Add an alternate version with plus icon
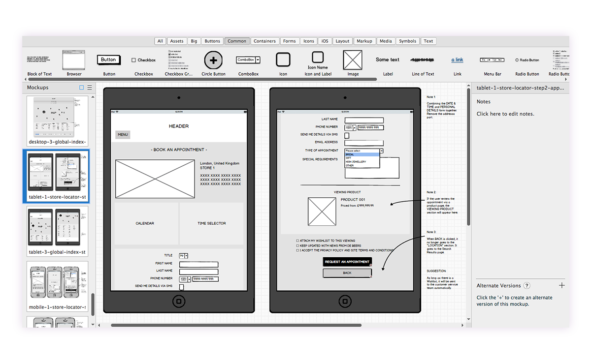The image size is (591, 364). click(562, 285)
